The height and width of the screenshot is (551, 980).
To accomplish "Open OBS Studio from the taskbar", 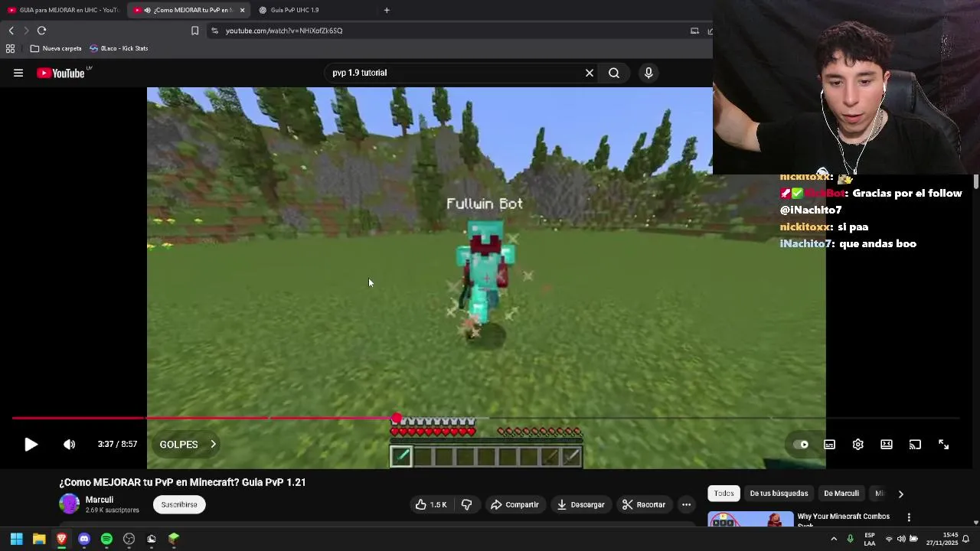I will (x=129, y=539).
